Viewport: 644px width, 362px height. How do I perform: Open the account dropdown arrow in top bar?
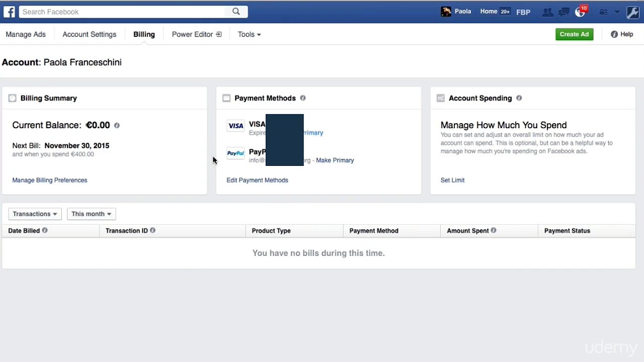pos(617,12)
